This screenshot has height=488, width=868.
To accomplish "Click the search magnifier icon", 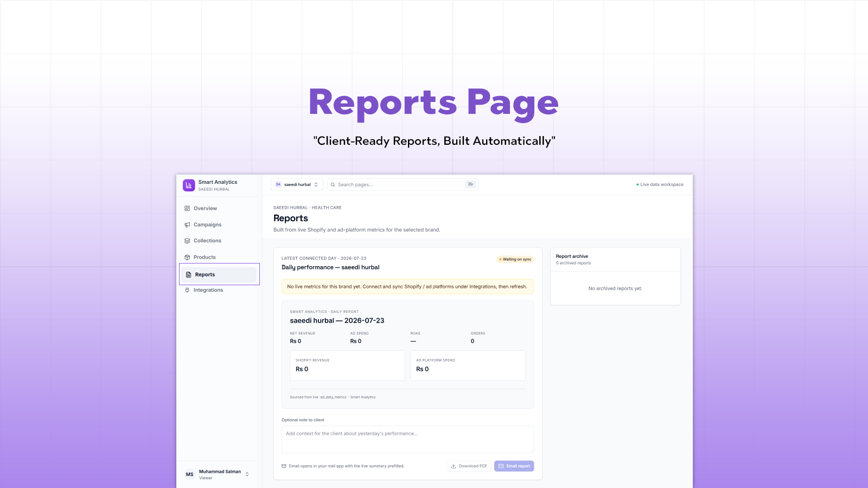I will (x=333, y=185).
